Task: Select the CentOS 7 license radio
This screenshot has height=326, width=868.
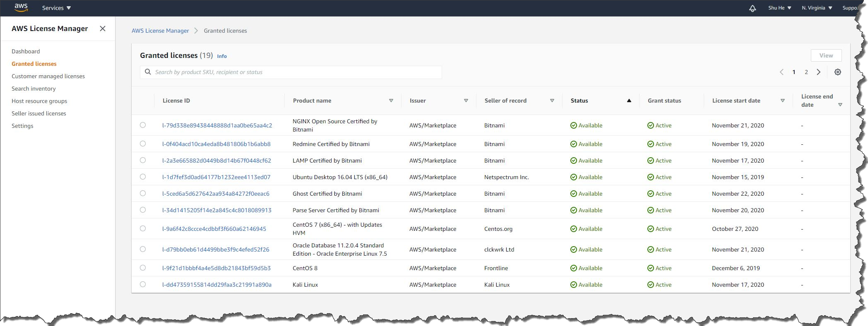Action: pyautogui.click(x=143, y=228)
